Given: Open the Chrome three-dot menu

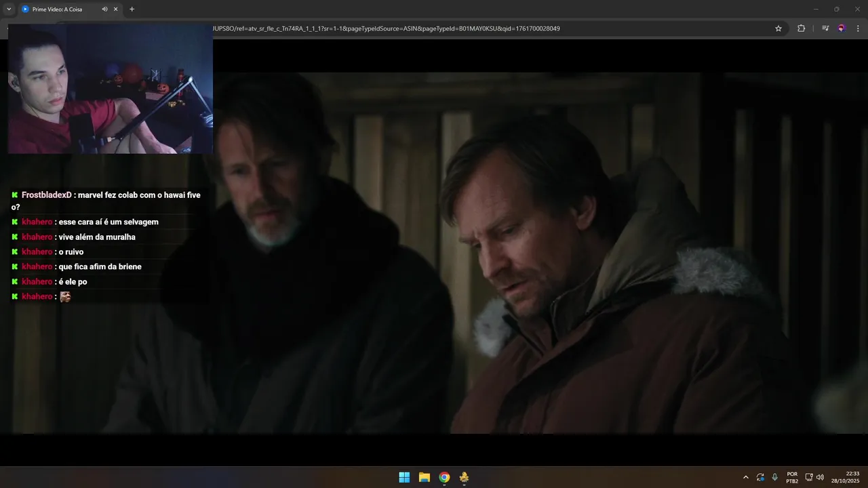Looking at the screenshot, I should click(x=858, y=28).
